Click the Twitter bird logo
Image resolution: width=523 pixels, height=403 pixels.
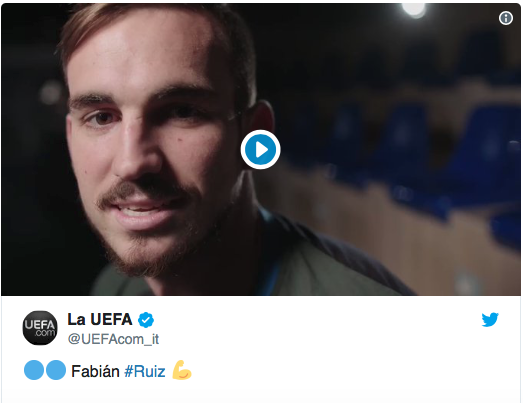(490, 320)
